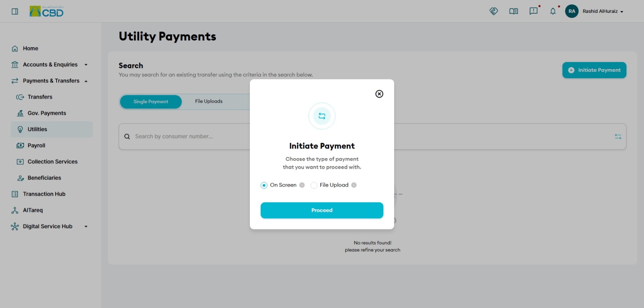Click the Proceed button
Image resolution: width=644 pixels, height=308 pixels.
pos(322,210)
